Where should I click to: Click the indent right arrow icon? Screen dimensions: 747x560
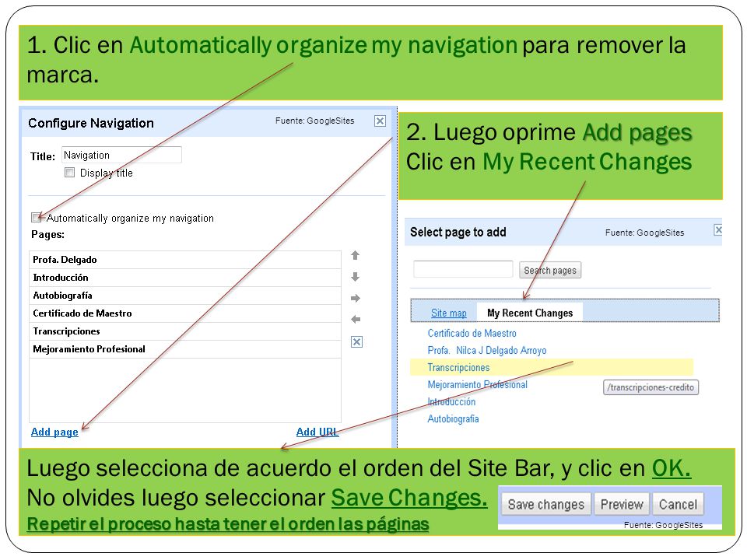pos(356,298)
